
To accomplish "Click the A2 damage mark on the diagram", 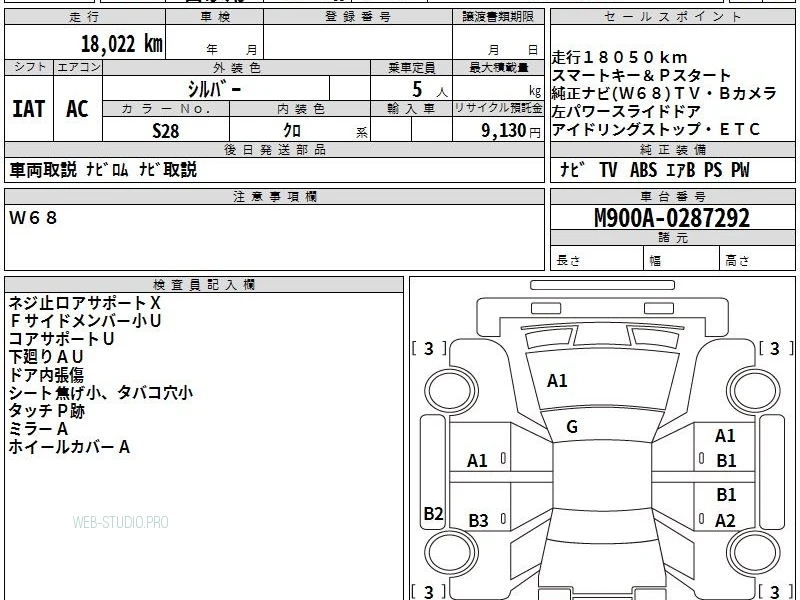I will pos(726,521).
